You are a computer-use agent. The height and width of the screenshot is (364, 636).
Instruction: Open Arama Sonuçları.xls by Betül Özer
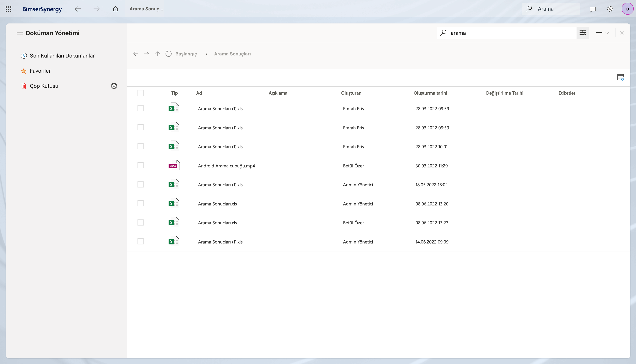pos(217,223)
